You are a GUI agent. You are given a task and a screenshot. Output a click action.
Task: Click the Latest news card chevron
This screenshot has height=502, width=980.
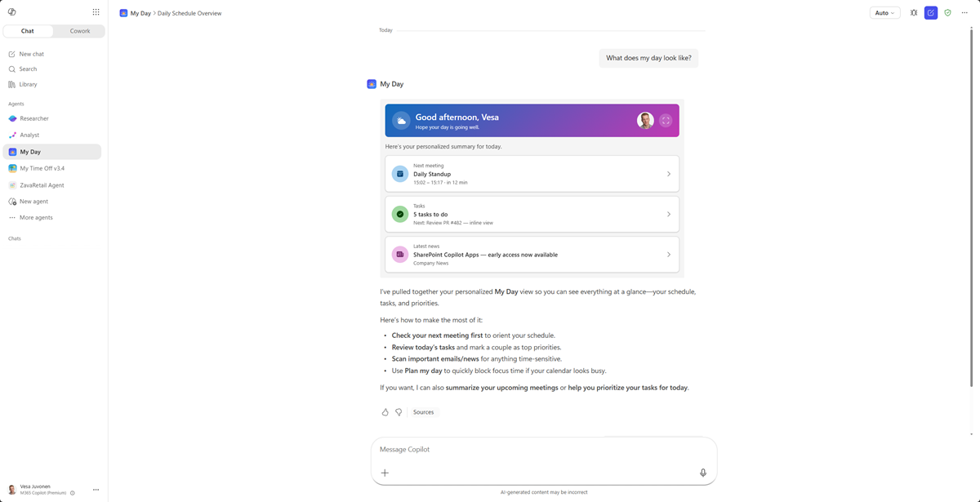pyautogui.click(x=669, y=255)
